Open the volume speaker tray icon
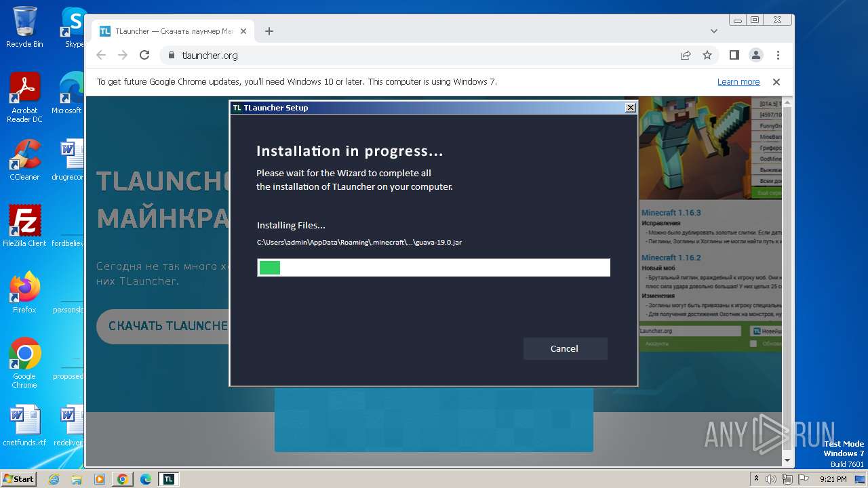This screenshot has width=868, height=488. point(771,479)
